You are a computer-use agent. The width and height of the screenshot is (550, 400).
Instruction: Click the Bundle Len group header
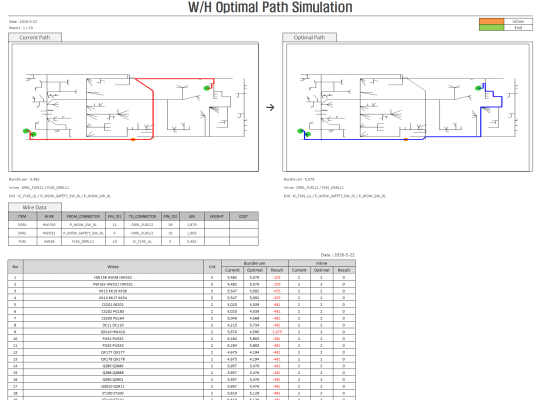(x=255, y=263)
